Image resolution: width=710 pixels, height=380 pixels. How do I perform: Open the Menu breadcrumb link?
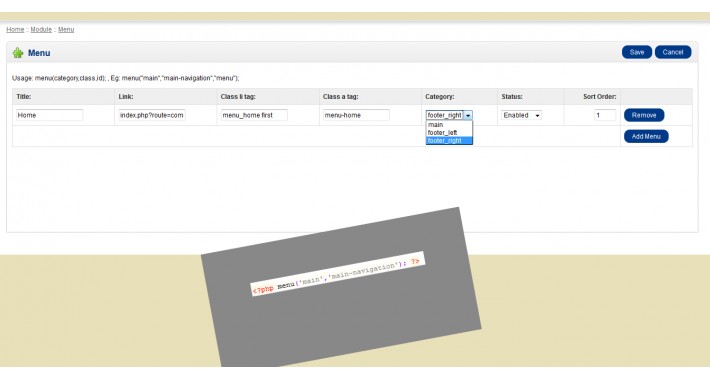[x=66, y=29]
